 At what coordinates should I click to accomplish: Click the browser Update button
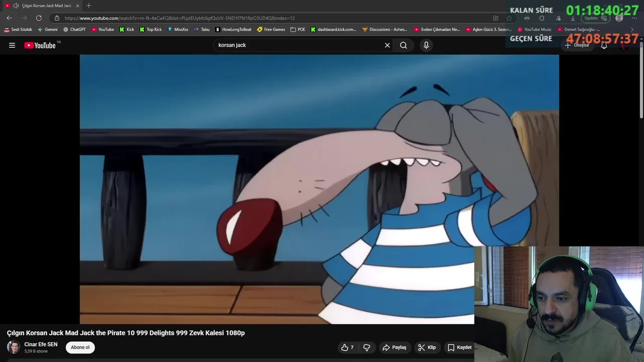coord(596,18)
